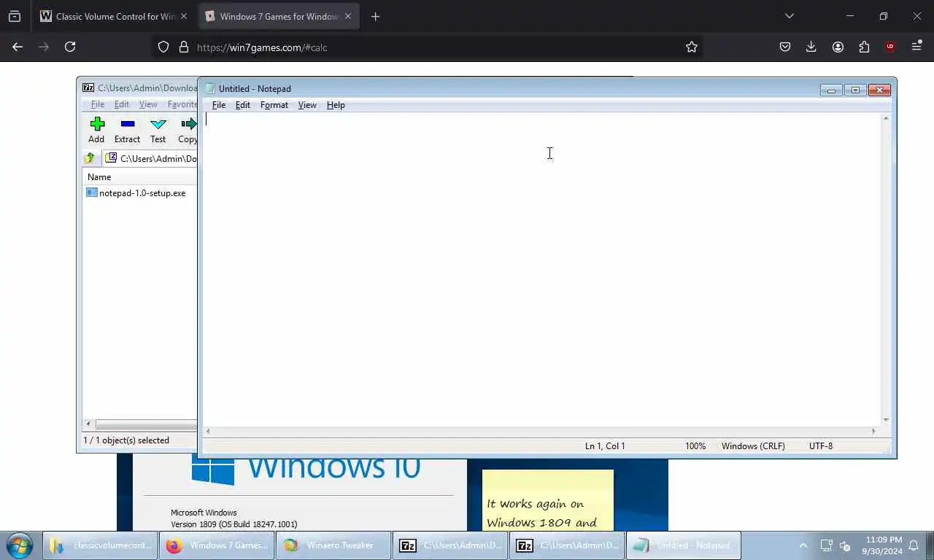Close the Notepad window
The width and height of the screenshot is (934, 560).
pos(879,90)
